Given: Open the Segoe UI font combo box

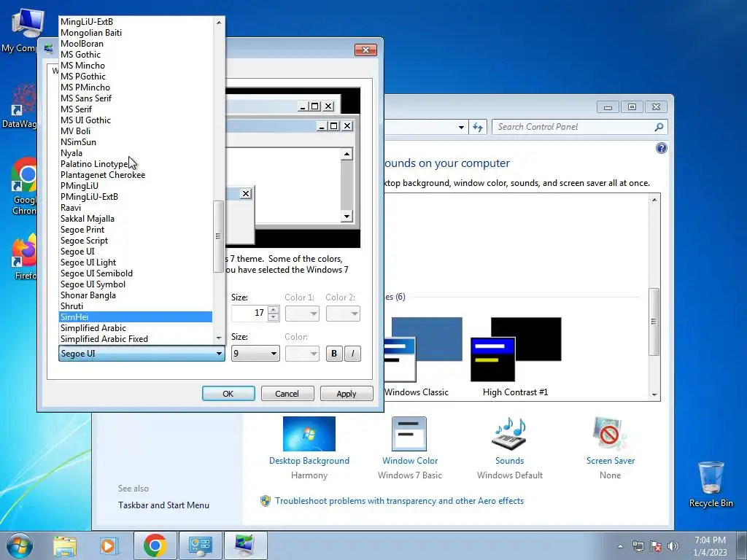Looking at the screenshot, I should (142, 354).
